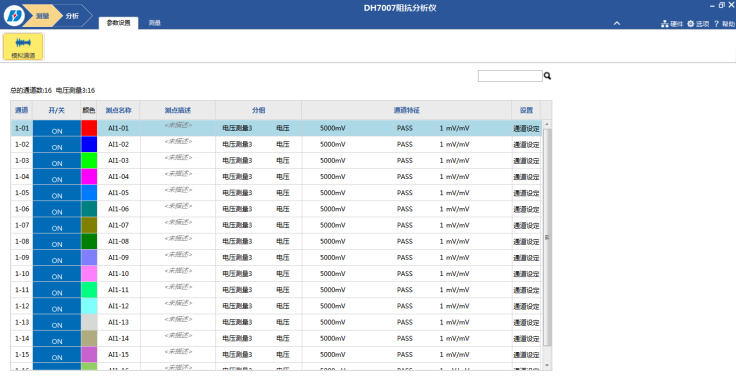This screenshot has height=392, width=736.
Task: Pick the red color swatch for AI1-01
Action: tap(89, 128)
